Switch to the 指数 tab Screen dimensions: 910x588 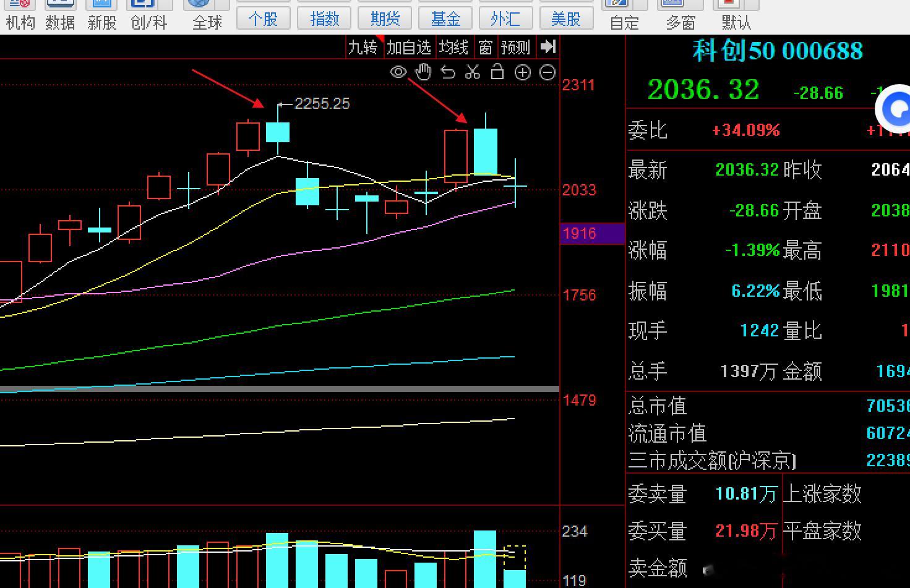click(324, 19)
